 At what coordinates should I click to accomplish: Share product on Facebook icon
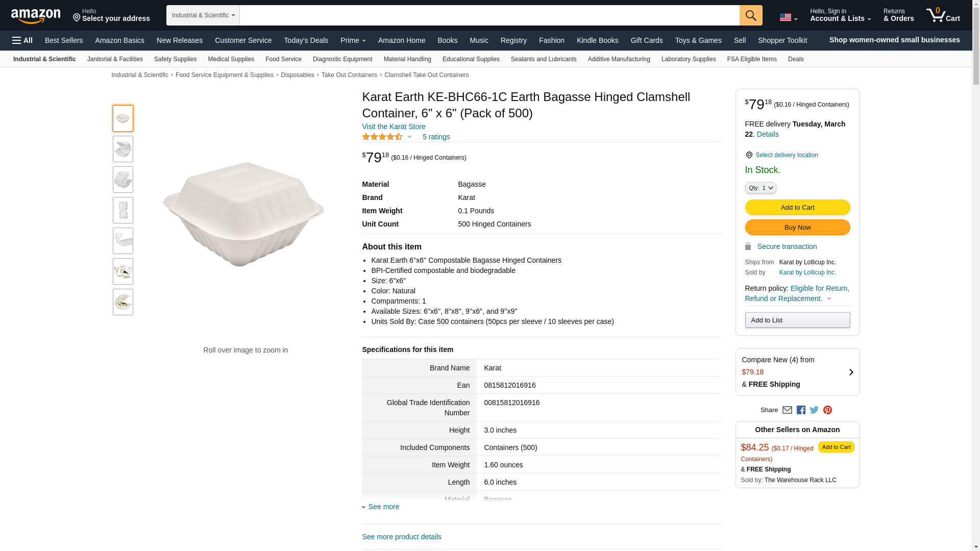(x=801, y=410)
